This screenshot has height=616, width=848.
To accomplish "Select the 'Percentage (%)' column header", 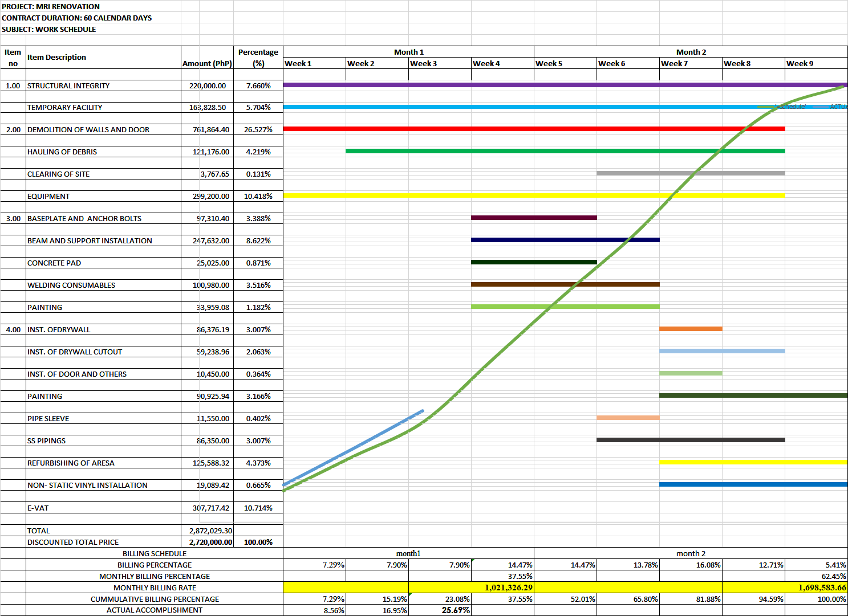I will (x=258, y=58).
